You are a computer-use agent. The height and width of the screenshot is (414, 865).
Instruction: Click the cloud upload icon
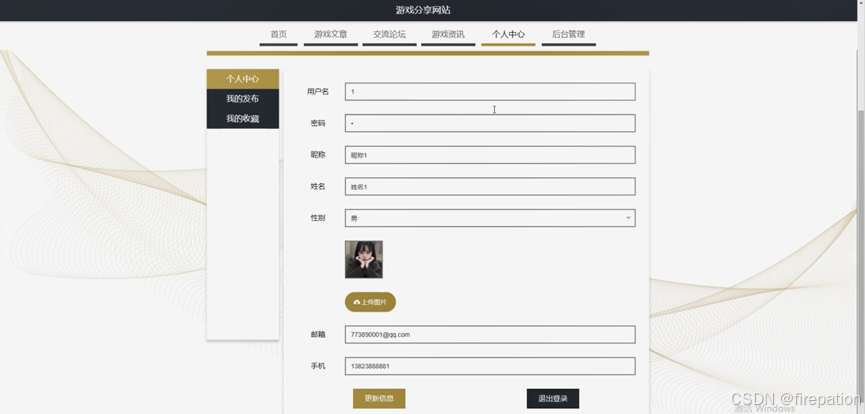click(357, 302)
